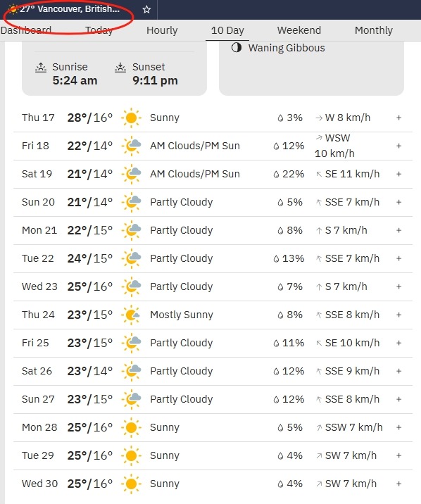Open the Monthly forecast tab

tap(374, 30)
